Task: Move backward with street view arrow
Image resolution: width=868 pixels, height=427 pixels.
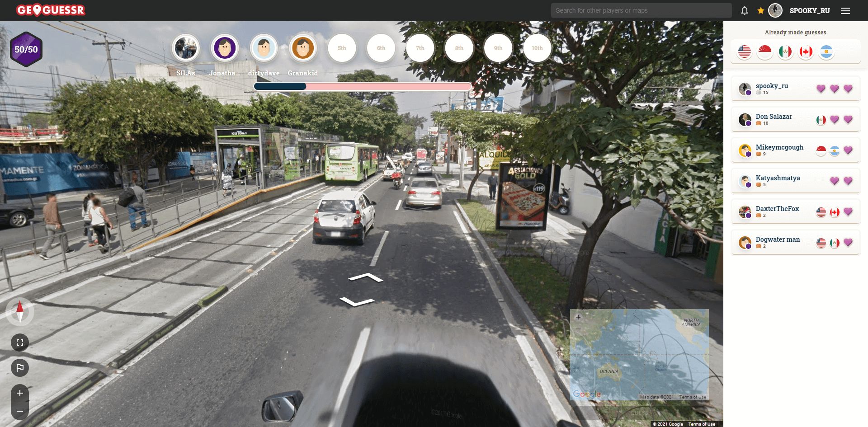Action: [357, 301]
